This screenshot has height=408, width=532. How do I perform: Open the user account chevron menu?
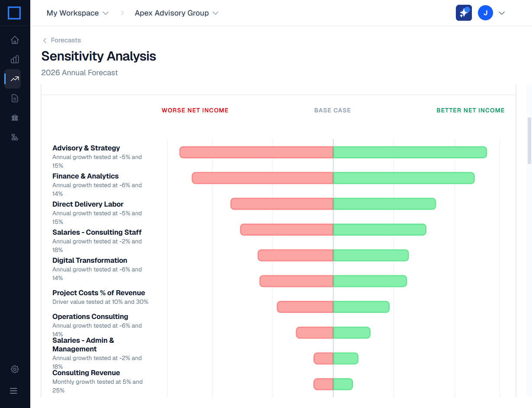tap(502, 13)
